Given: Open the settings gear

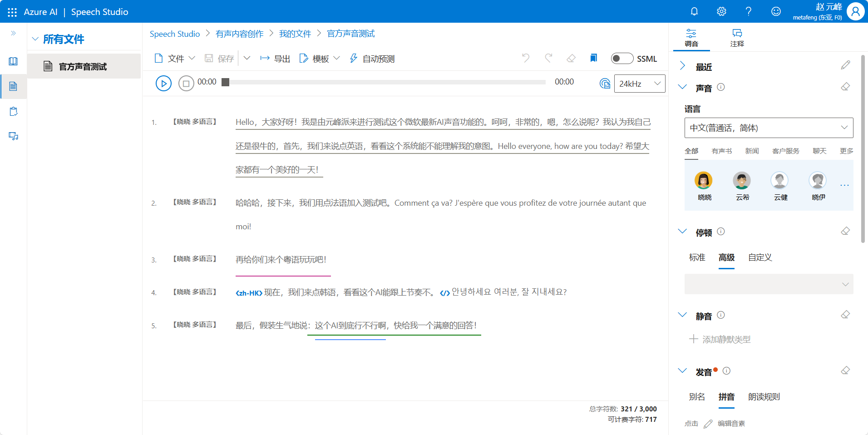Looking at the screenshot, I should pos(721,11).
